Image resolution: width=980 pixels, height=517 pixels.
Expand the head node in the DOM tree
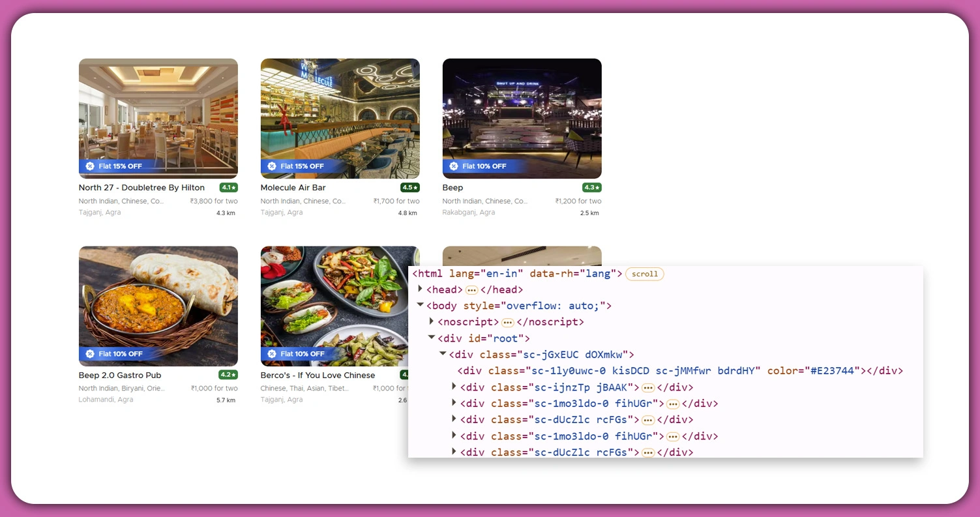421,289
